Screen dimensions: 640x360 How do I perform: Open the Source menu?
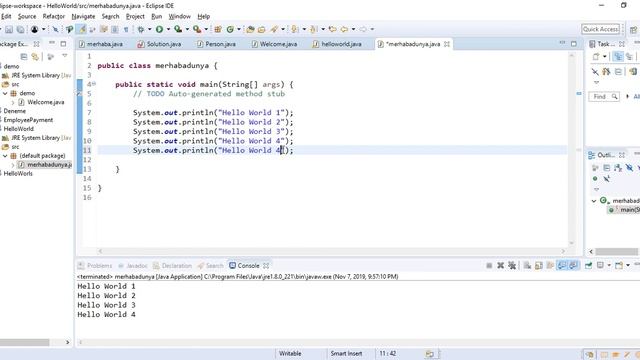(x=27, y=16)
